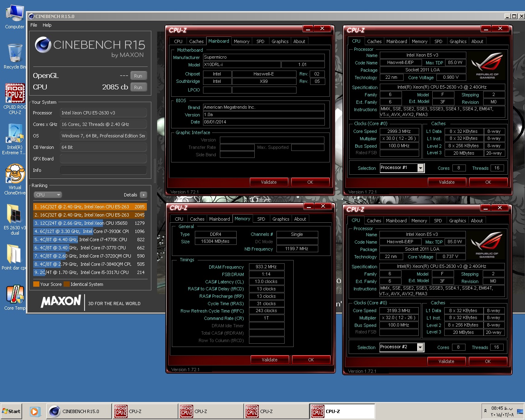The width and height of the screenshot is (525, 420).
Task: Click ROG logo in Processor #2 CPU-Z window
Action: click(x=486, y=245)
